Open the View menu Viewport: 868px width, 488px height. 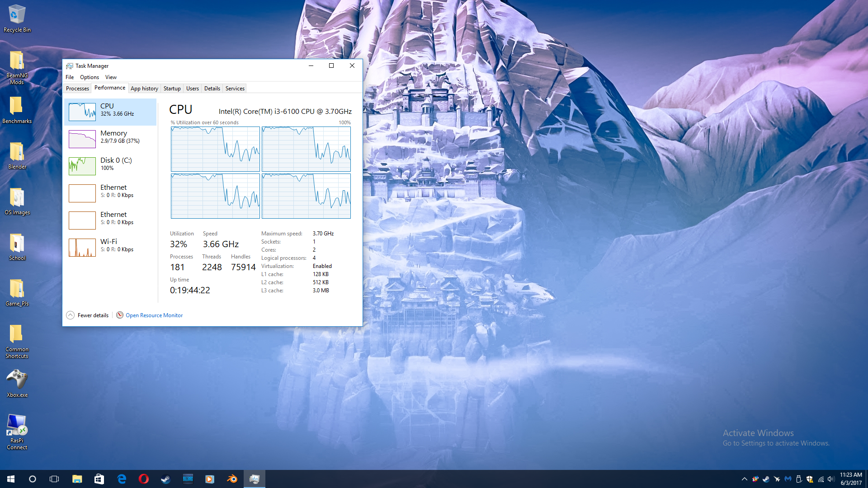coord(111,77)
